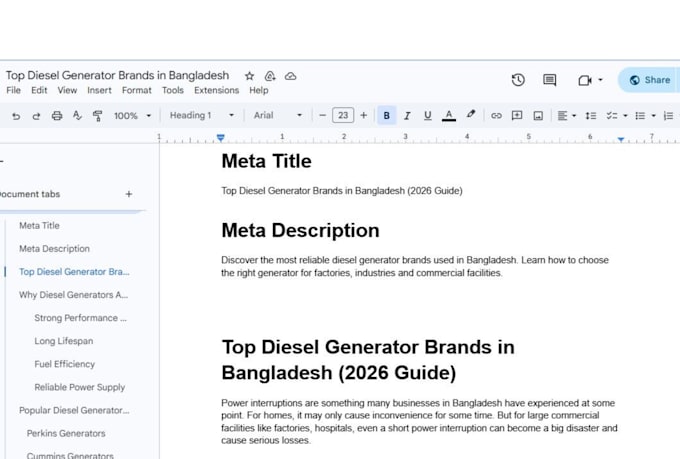Open the Arial font dropdown
The image size is (680, 459).
click(278, 115)
